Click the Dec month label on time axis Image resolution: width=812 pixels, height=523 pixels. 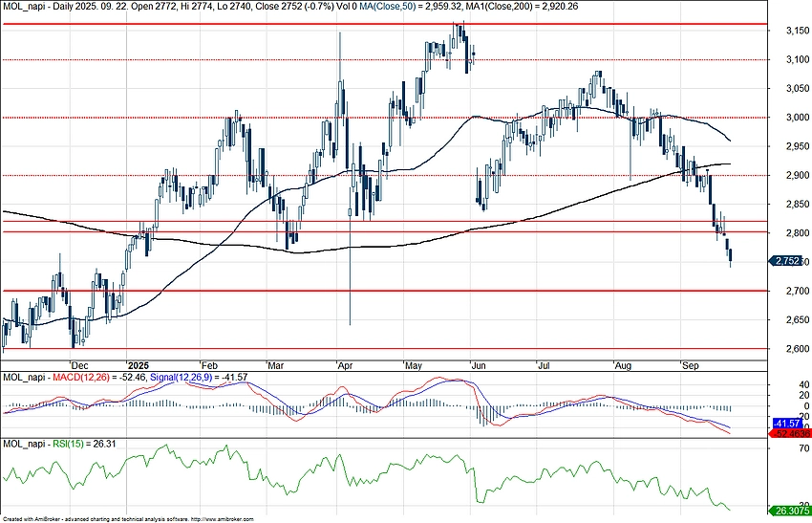coord(79,365)
